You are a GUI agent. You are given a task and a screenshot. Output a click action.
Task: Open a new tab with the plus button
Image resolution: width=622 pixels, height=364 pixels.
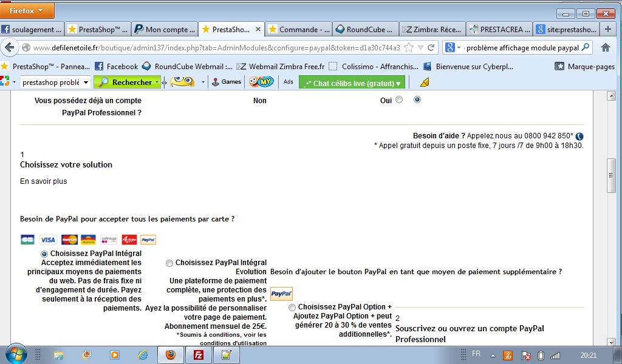coord(607,29)
